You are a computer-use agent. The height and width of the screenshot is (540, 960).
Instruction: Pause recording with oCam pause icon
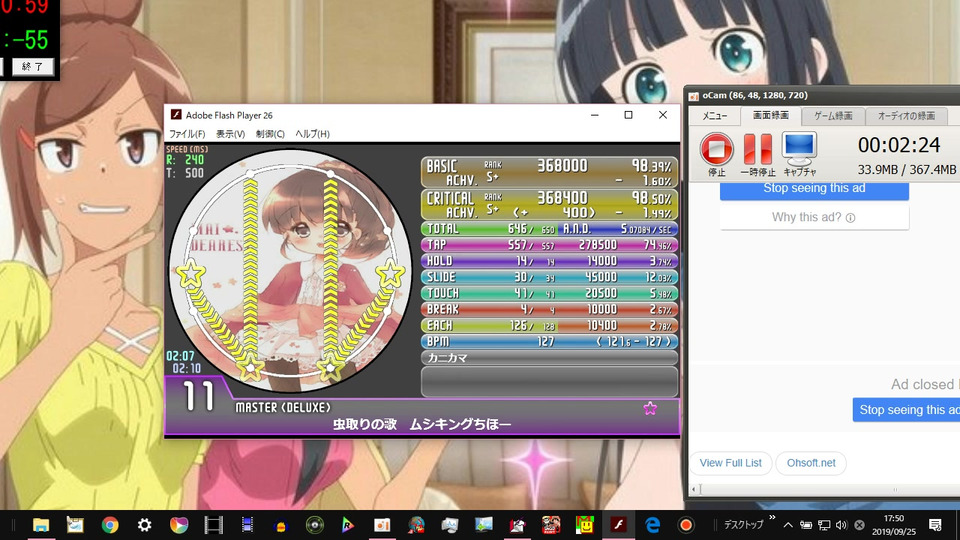[x=758, y=149]
